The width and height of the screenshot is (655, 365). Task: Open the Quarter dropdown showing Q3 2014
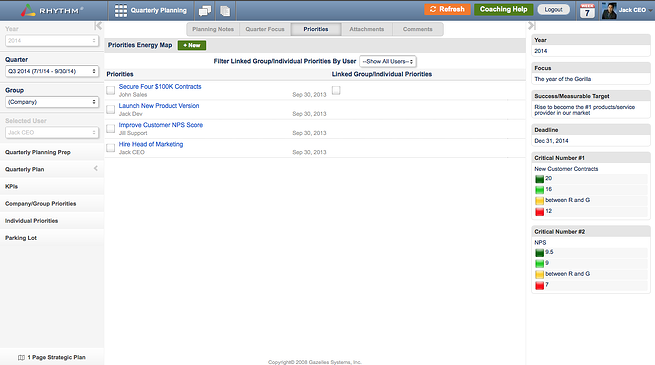point(52,71)
